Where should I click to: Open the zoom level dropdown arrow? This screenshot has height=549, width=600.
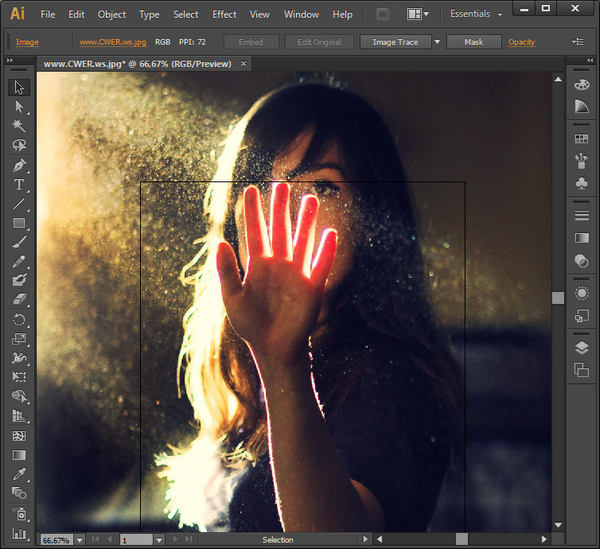pyautogui.click(x=80, y=540)
